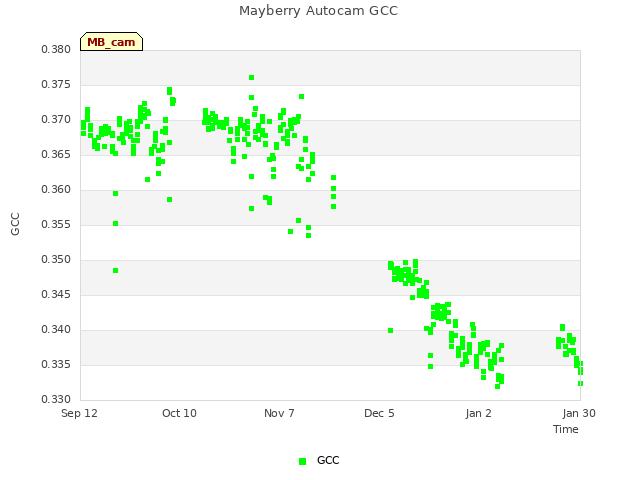Click the MB_cam label tag
640x480 pixels.
pos(111,42)
